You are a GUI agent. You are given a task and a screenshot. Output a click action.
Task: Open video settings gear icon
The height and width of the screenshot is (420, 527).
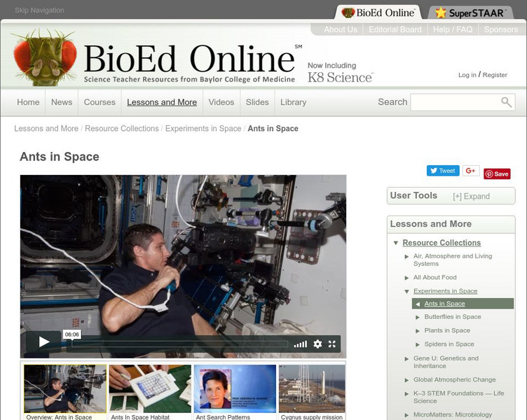[317, 344]
